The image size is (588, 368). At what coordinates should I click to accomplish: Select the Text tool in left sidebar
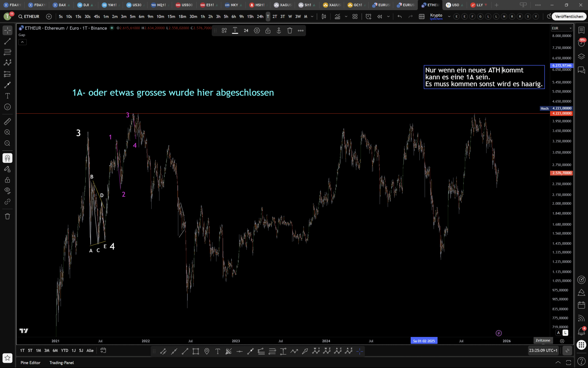click(x=7, y=96)
